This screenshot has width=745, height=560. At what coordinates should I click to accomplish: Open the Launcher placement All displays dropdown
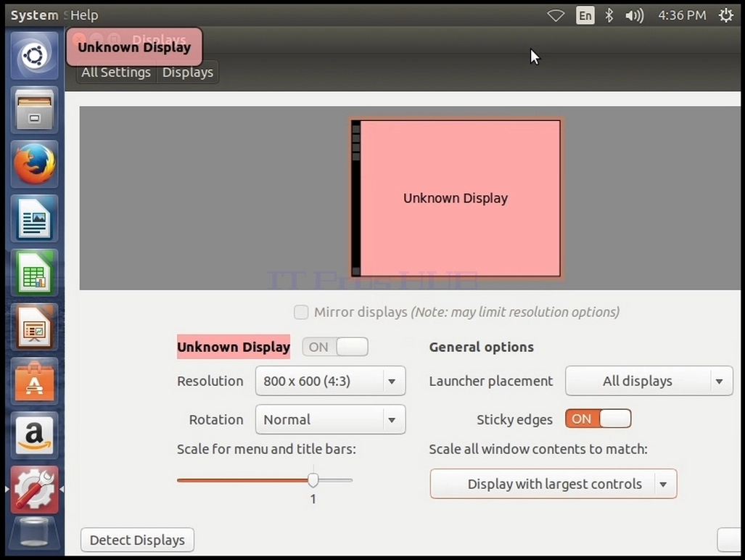(649, 381)
